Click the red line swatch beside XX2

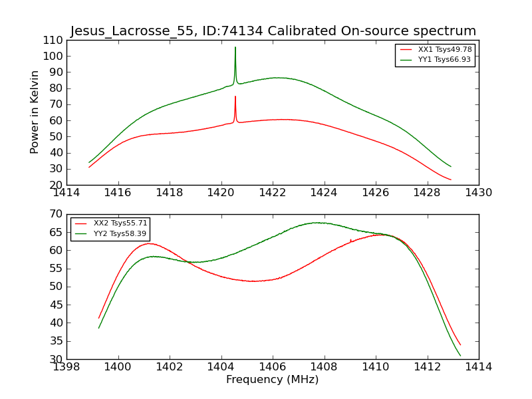pos(81,223)
